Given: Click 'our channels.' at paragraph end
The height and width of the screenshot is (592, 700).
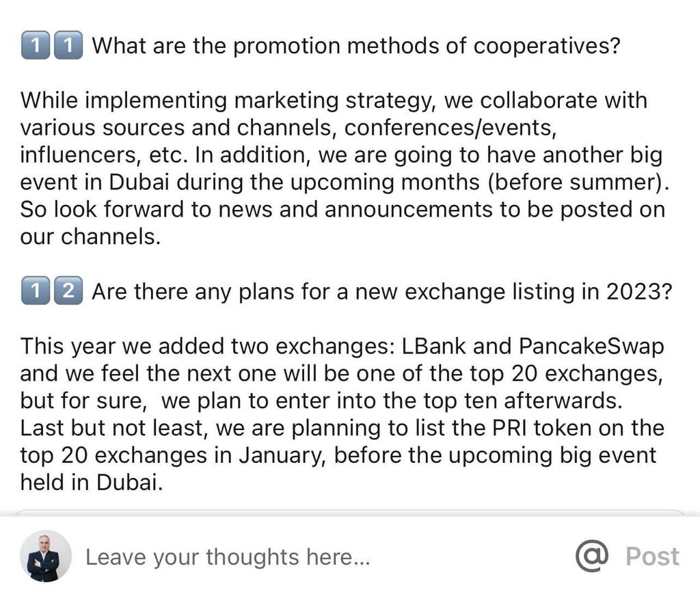Looking at the screenshot, I should [x=90, y=237].
